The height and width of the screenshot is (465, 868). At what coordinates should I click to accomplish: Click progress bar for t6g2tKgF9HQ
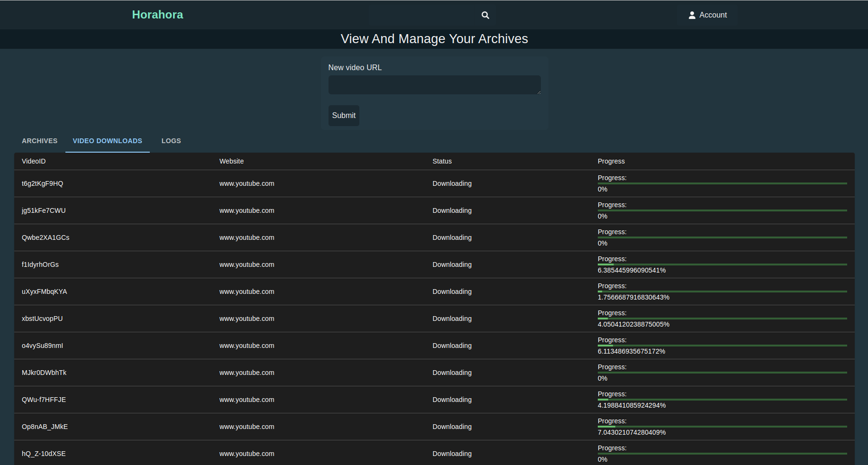[x=722, y=183]
